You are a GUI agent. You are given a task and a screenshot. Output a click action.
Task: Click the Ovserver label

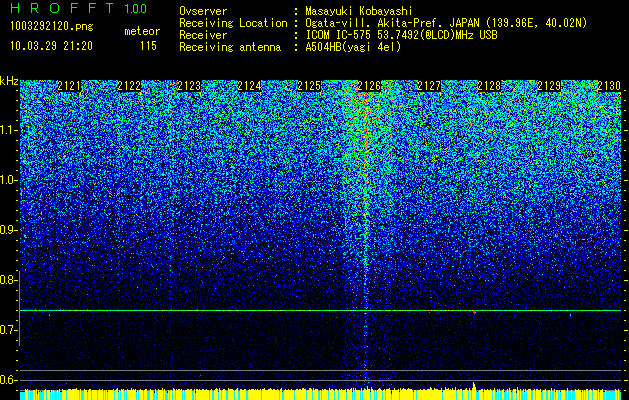click(x=203, y=11)
